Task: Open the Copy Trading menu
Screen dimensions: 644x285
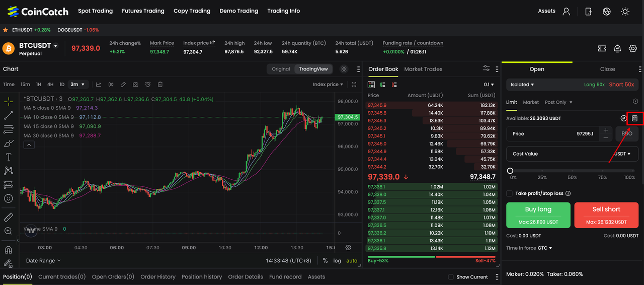Action: click(x=192, y=11)
